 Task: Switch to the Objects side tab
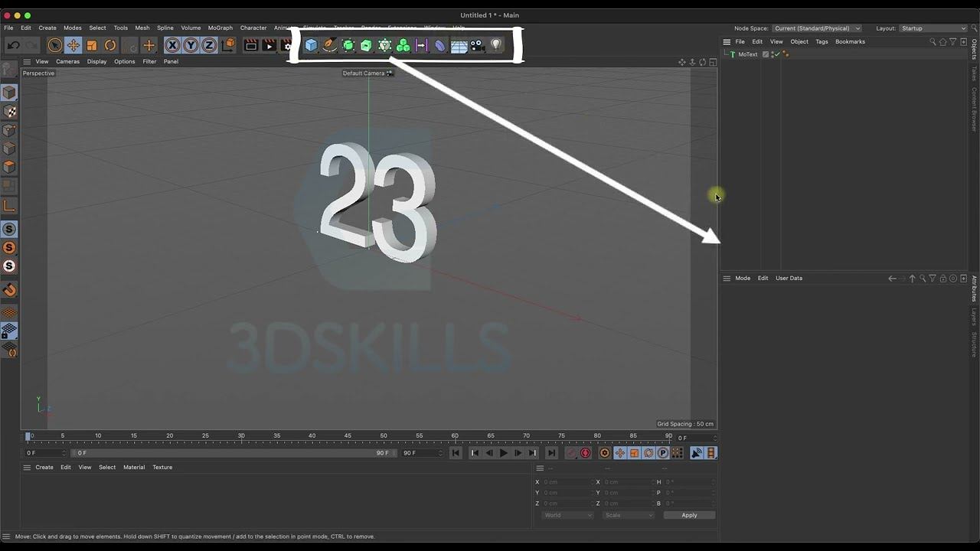pyautogui.click(x=974, y=49)
